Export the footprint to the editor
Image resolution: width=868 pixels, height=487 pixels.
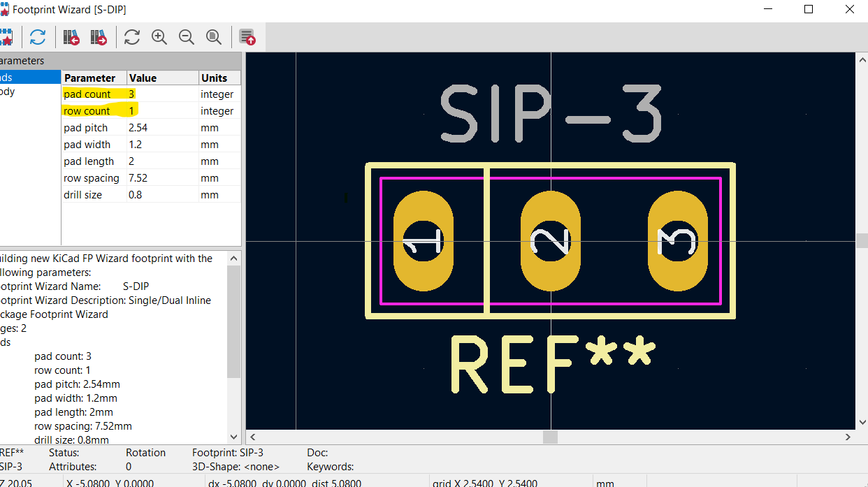click(x=247, y=37)
